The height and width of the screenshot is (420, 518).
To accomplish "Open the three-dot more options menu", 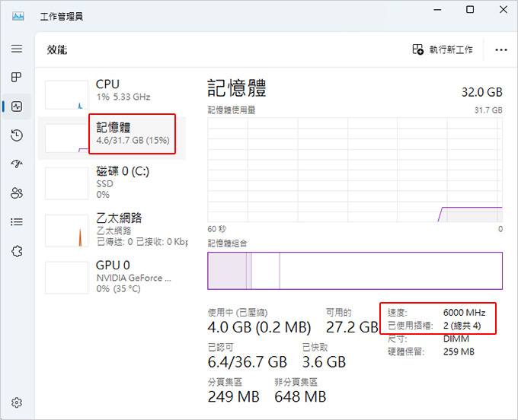I will click(501, 49).
